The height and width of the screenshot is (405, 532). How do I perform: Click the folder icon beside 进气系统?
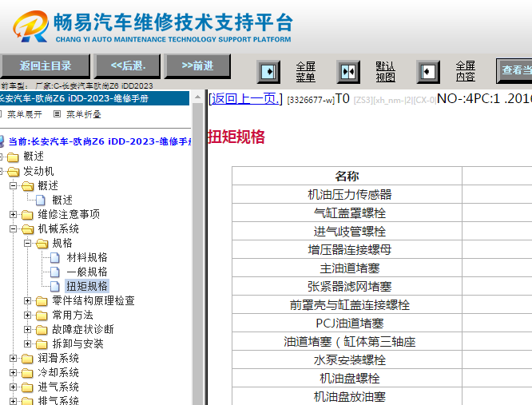pos(27,387)
